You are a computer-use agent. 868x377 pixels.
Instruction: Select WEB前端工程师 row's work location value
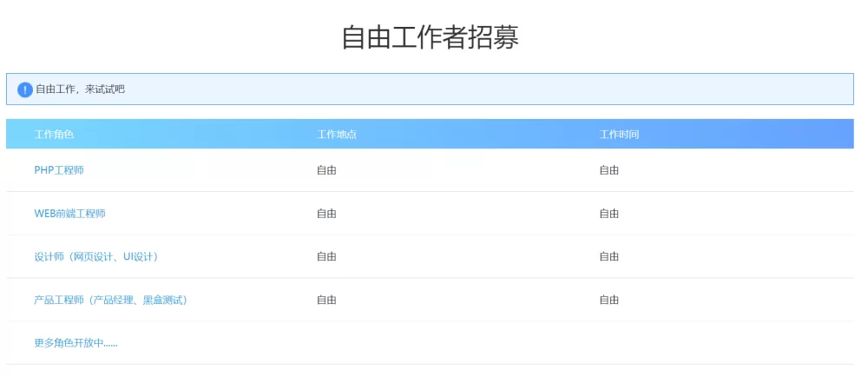coord(326,214)
